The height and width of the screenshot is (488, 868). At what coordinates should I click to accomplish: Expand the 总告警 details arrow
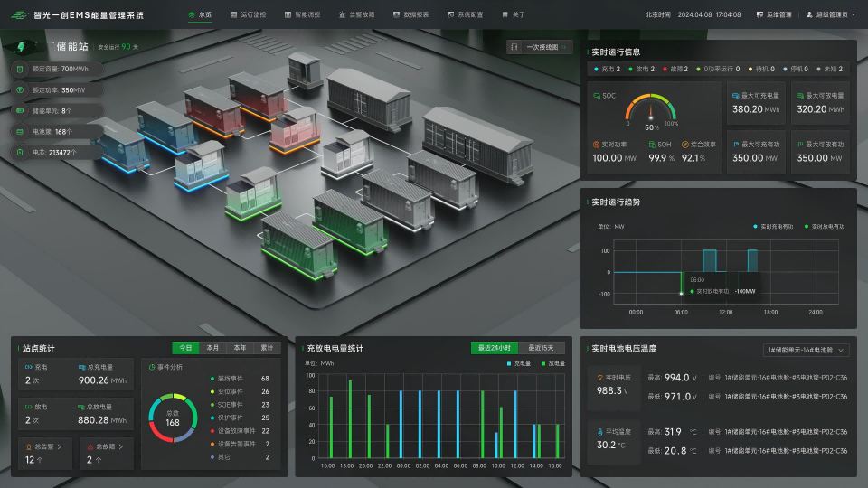coord(66,446)
